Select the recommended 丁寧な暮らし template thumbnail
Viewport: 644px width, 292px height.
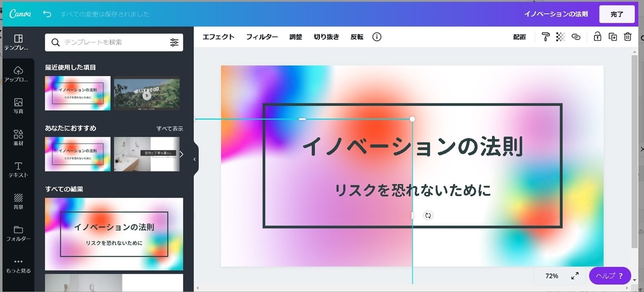pyautogui.click(x=147, y=154)
